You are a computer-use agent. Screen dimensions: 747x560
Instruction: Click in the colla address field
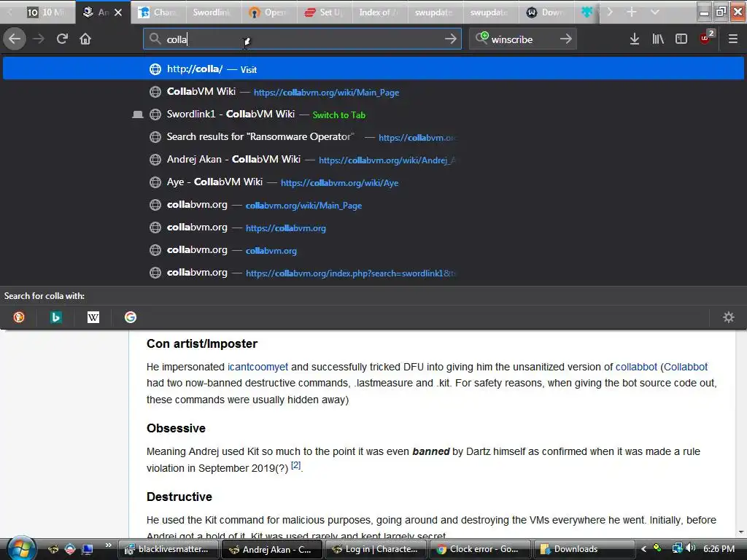pyautogui.click(x=302, y=39)
